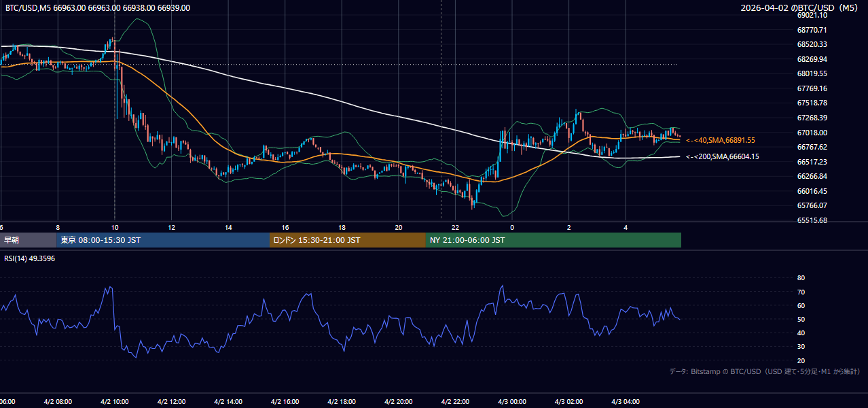Click RSI axis level 50
This screenshot has height=408, width=868.
(801, 319)
